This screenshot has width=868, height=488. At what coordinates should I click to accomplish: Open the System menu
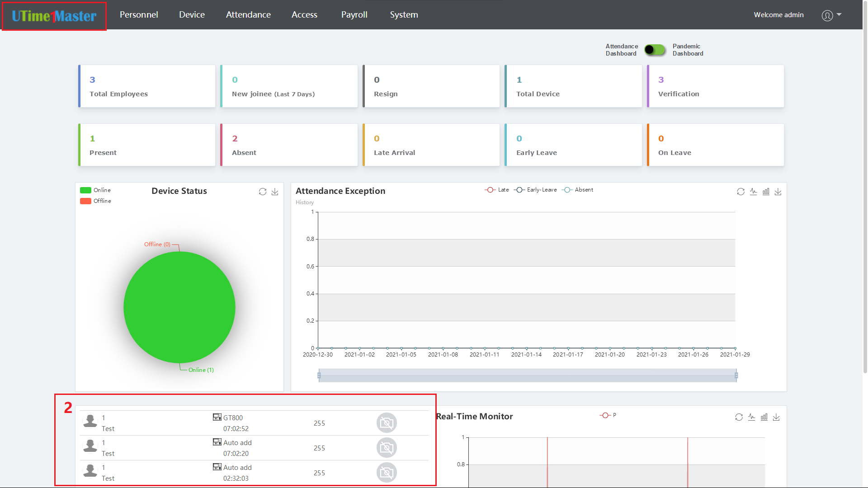[x=404, y=14]
